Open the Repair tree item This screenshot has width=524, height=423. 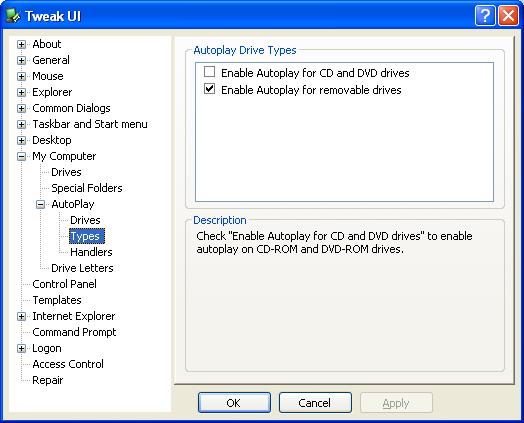[x=48, y=380]
